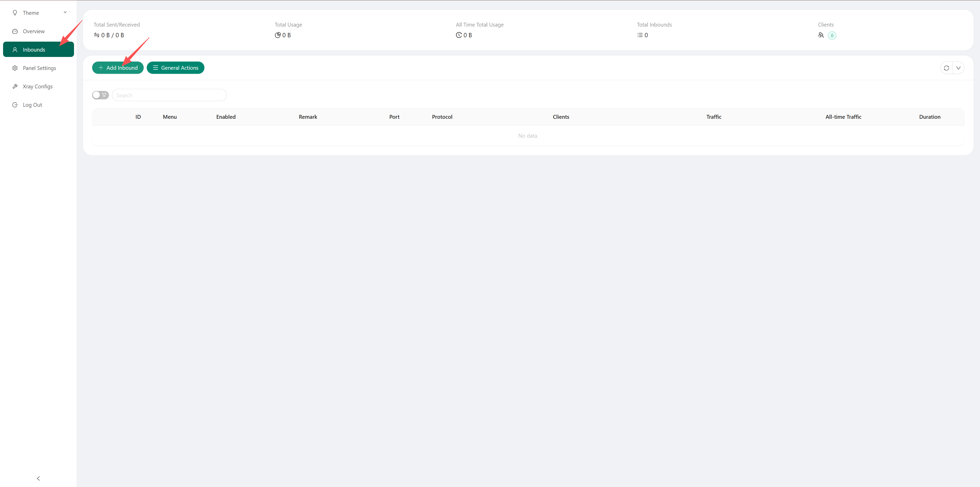This screenshot has width=980, height=487.
Task: Toggle the filter switch beside the search box
Action: (100, 95)
